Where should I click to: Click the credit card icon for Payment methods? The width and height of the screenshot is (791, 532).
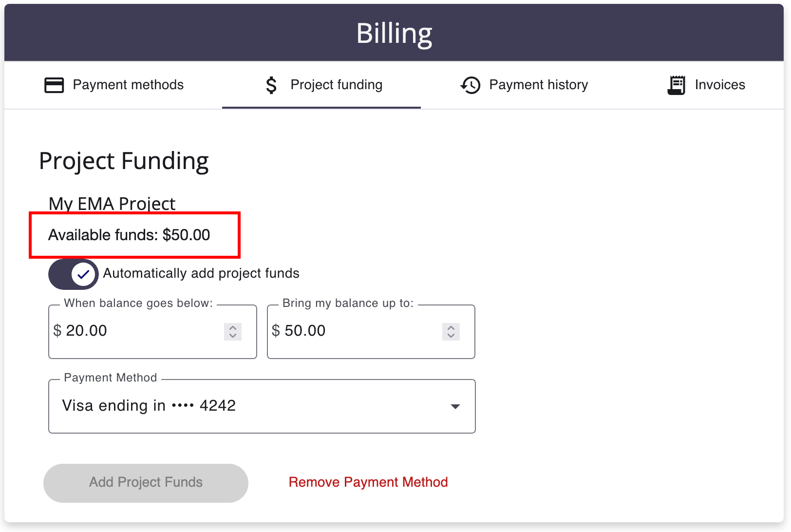click(54, 85)
